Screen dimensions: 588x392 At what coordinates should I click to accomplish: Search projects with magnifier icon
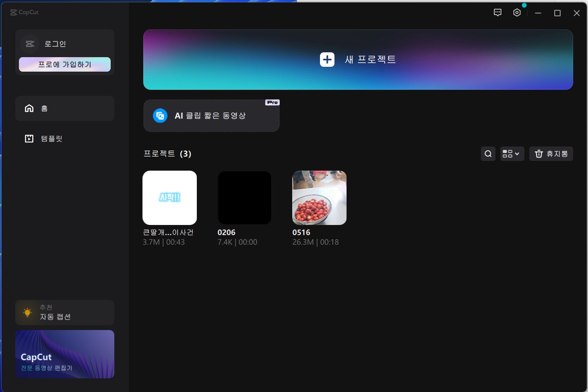click(488, 154)
